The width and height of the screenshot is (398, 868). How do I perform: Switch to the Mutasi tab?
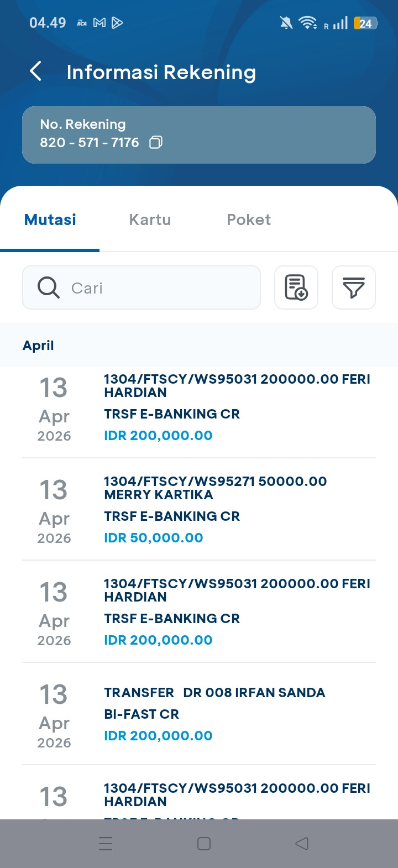(x=50, y=219)
